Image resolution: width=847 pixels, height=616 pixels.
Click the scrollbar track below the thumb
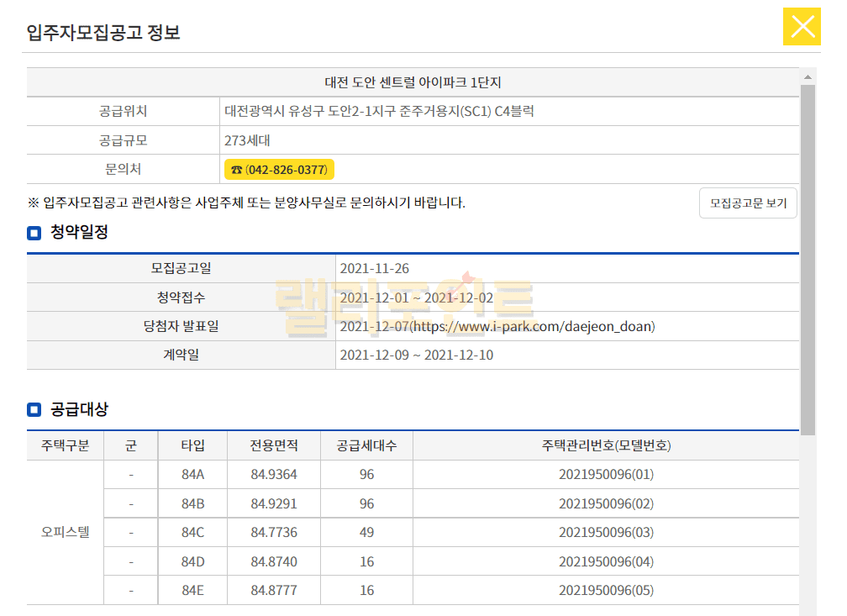click(x=808, y=521)
